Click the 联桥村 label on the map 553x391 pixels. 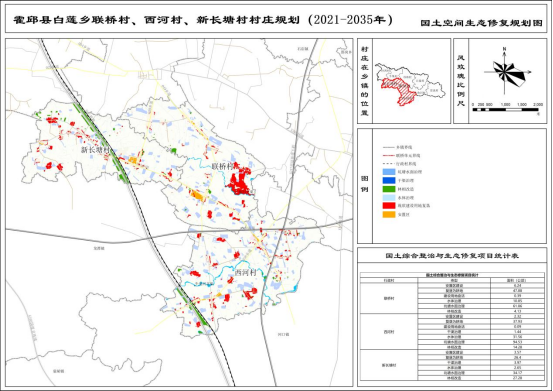coord(223,166)
